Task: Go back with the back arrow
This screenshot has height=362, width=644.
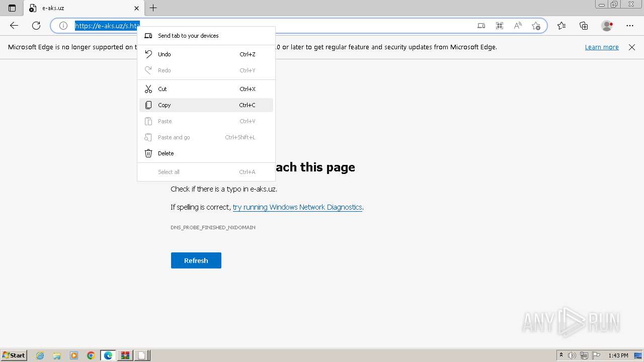Action: point(14,26)
